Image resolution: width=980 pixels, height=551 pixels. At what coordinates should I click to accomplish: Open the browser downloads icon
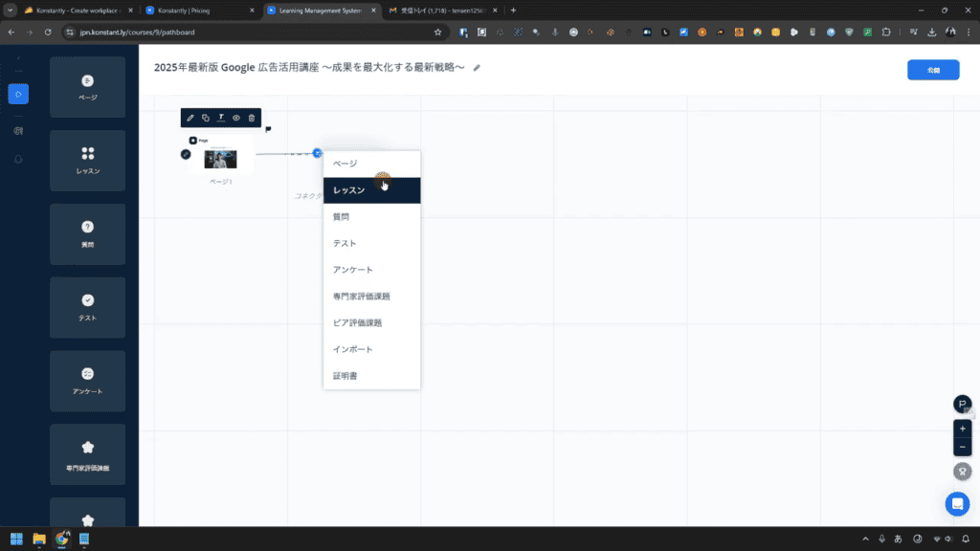(932, 32)
